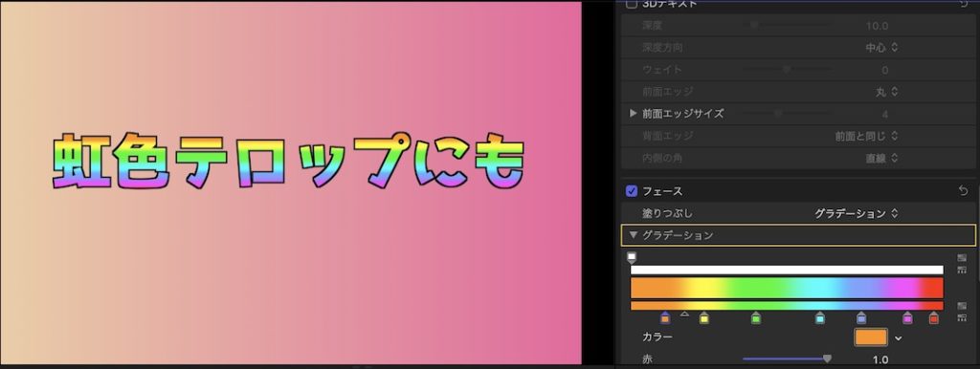Select the orange gradient color stop

[x=665, y=317]
